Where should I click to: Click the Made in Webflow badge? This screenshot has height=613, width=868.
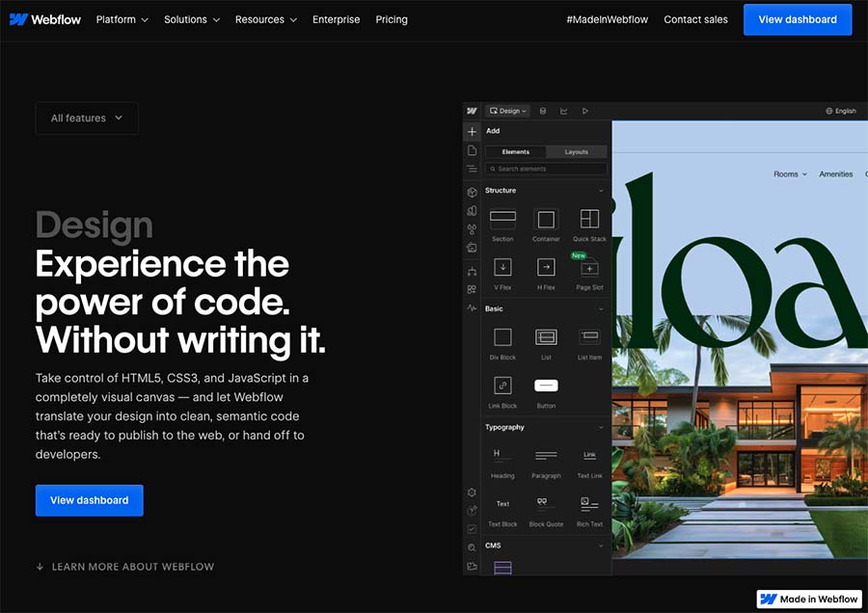pos(809,599)
